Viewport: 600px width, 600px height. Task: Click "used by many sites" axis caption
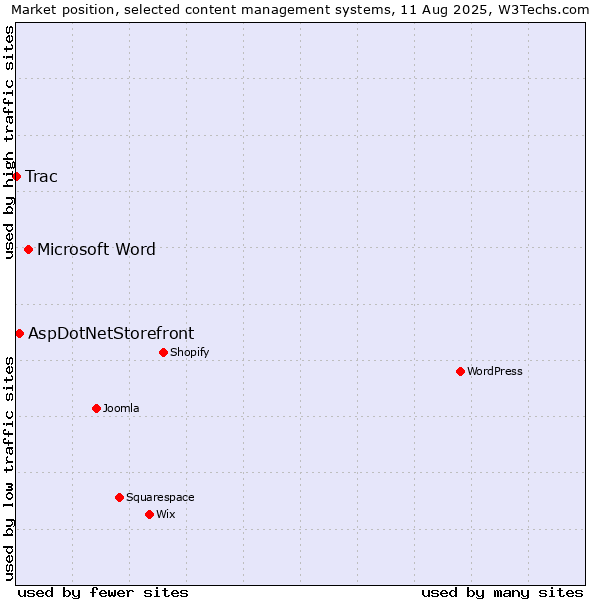(x=502, y=593)
